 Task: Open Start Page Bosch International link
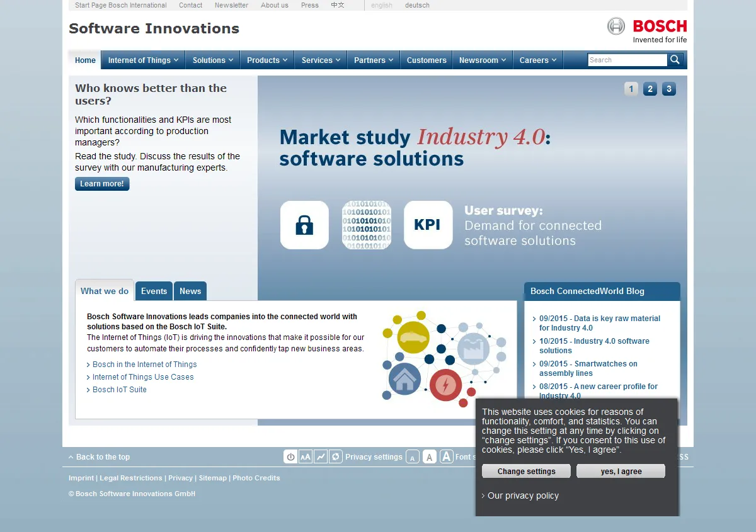121,5
